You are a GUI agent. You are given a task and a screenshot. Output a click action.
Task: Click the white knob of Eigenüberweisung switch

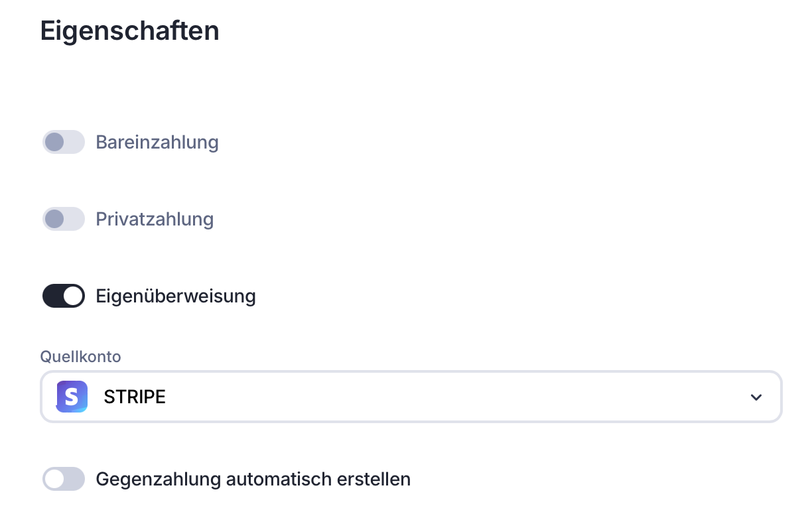[x=74, y=296]
